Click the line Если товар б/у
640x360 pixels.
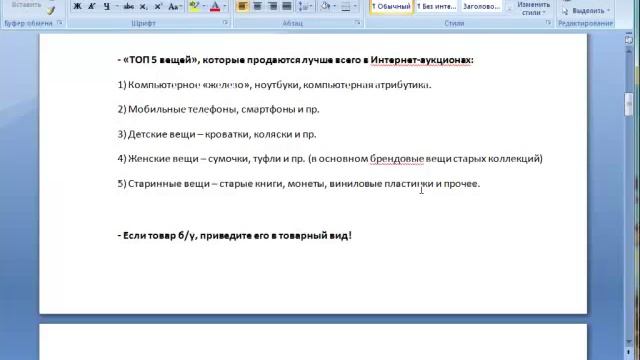click(235, 236)
